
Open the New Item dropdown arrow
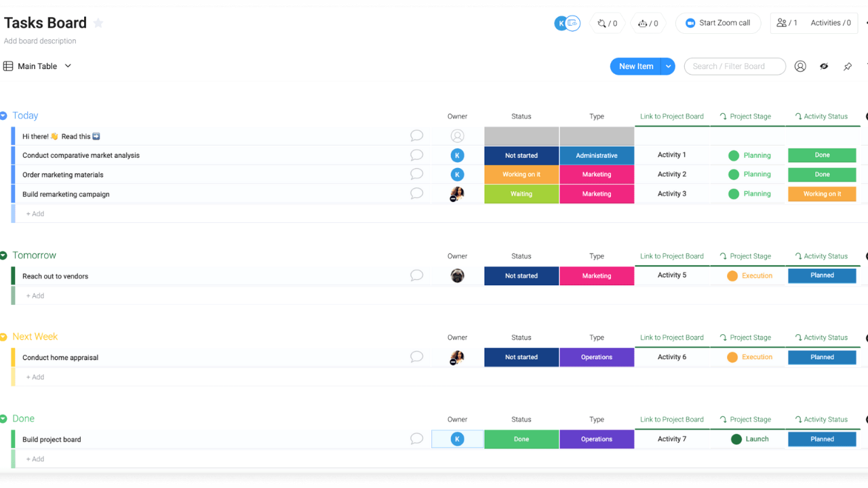tap(669, 66)
